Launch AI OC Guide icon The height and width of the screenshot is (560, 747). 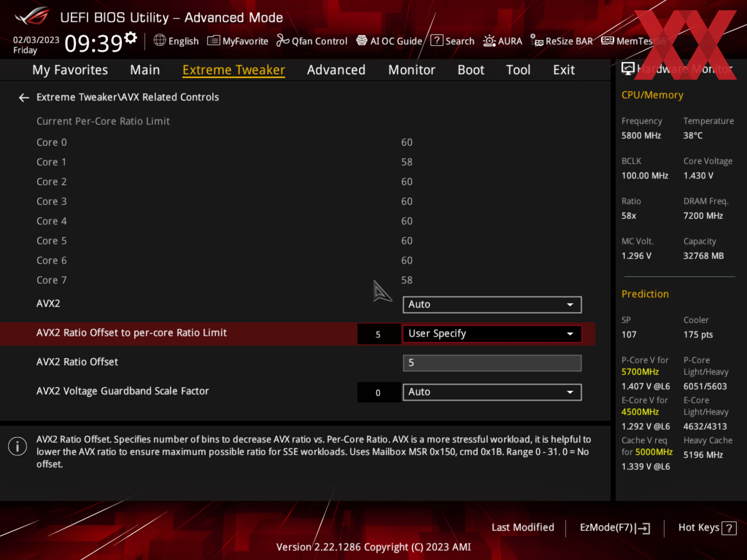coord(362,40)
